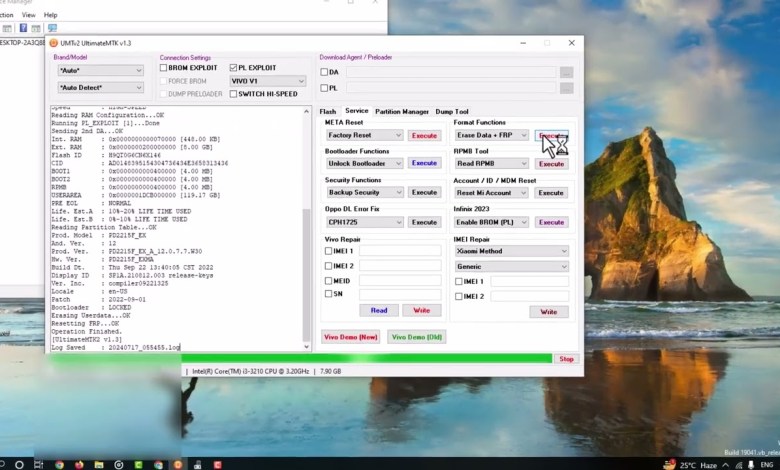Expand the Xiaomi Method IMEI repair dropdown
The width and height of the screenshot is (780, 470).
[563, 251]
